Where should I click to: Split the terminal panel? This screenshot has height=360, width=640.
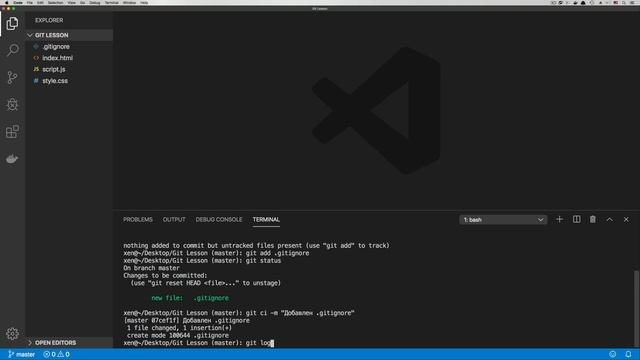(576, 220)
